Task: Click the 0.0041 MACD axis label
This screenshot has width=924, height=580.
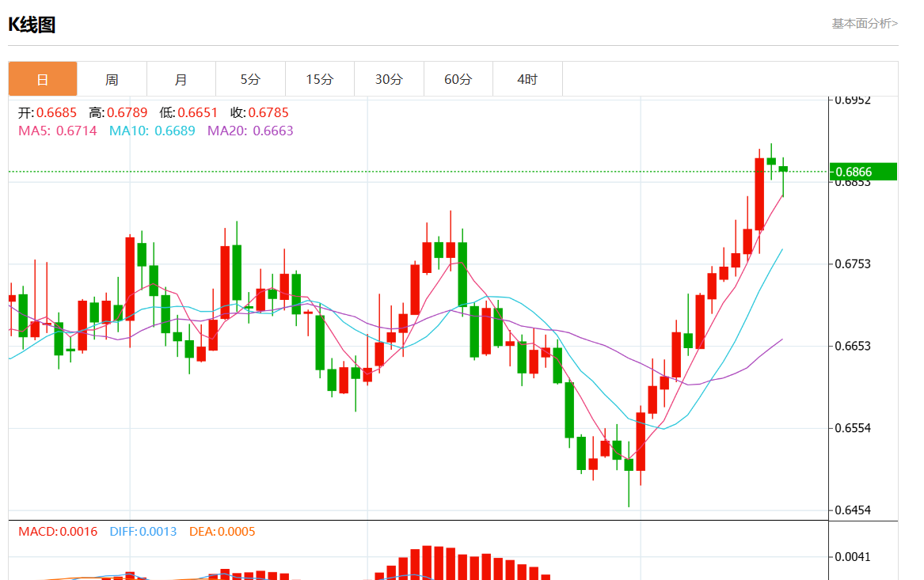Action: [x=853, y=556]
